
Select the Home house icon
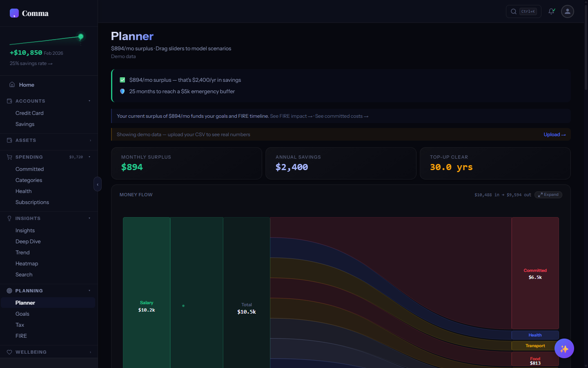12,84
